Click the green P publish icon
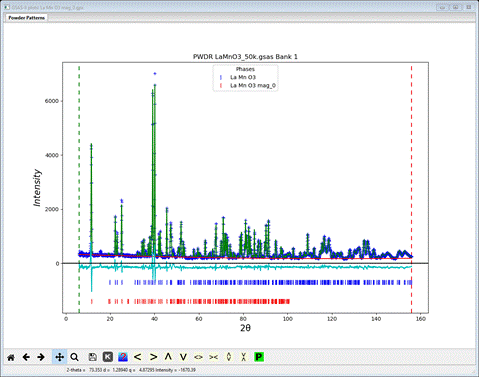479x377 pixels. (259, 357)
